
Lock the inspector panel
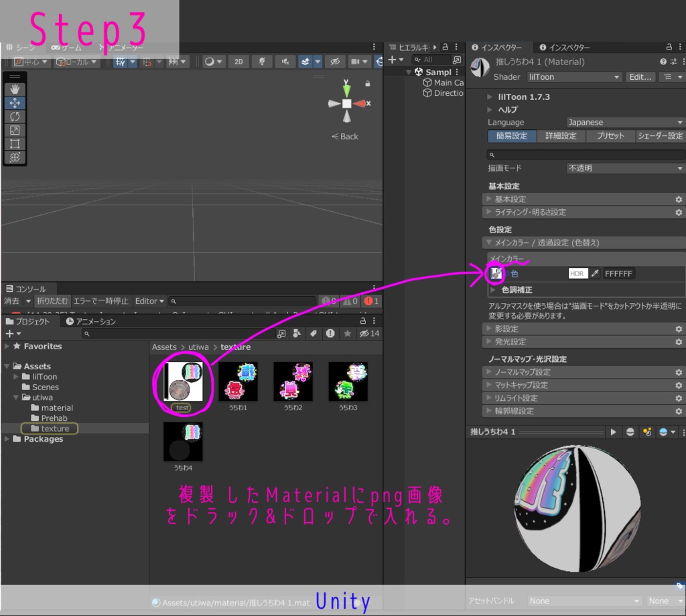coord(669,47)
